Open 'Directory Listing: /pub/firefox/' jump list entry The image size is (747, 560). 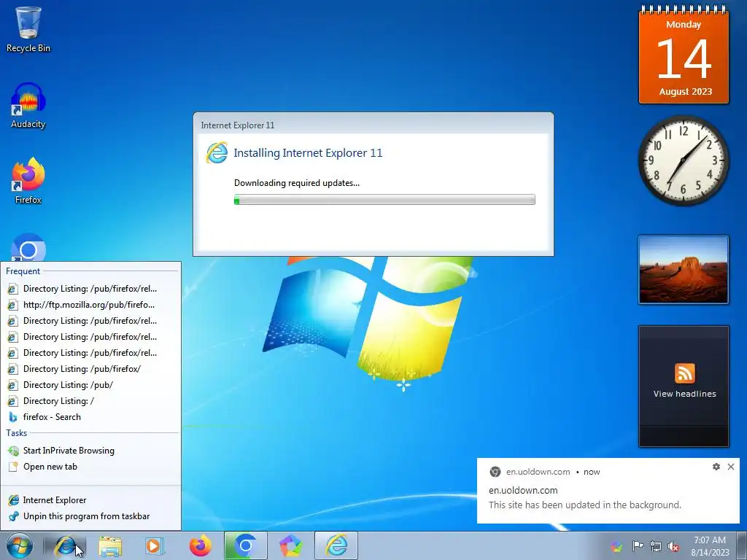coord(90,368)
